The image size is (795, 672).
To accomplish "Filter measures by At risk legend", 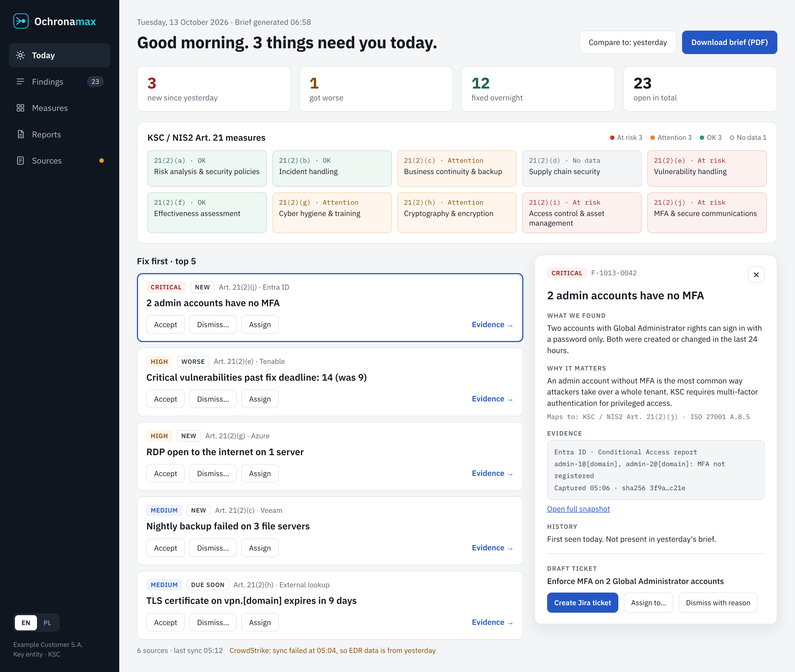I will pos(626,138).
